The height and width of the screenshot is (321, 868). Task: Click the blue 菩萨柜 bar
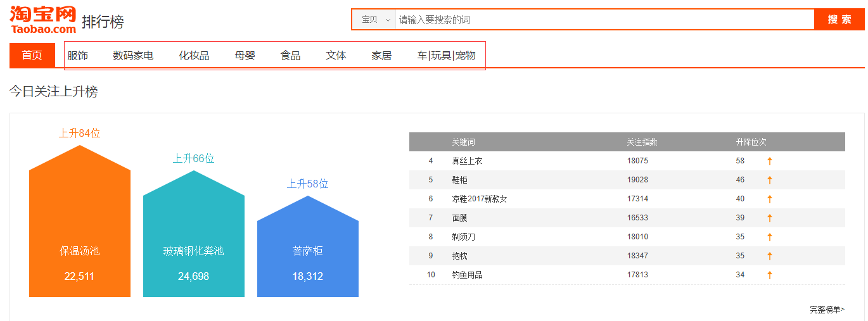[x=308, y=253]
